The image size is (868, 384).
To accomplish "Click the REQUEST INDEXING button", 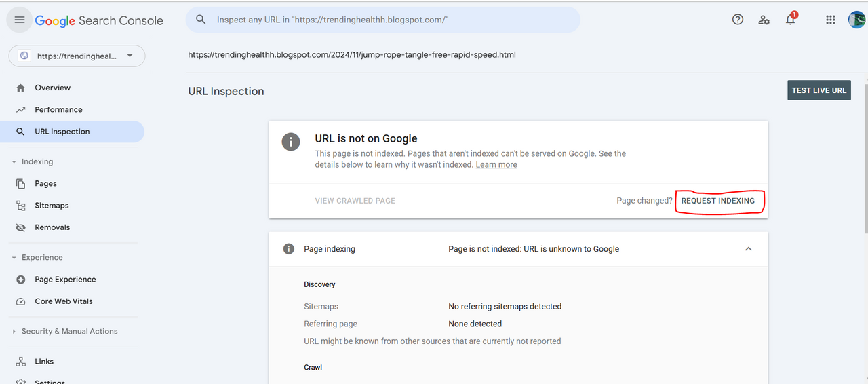I will [718, 201].
